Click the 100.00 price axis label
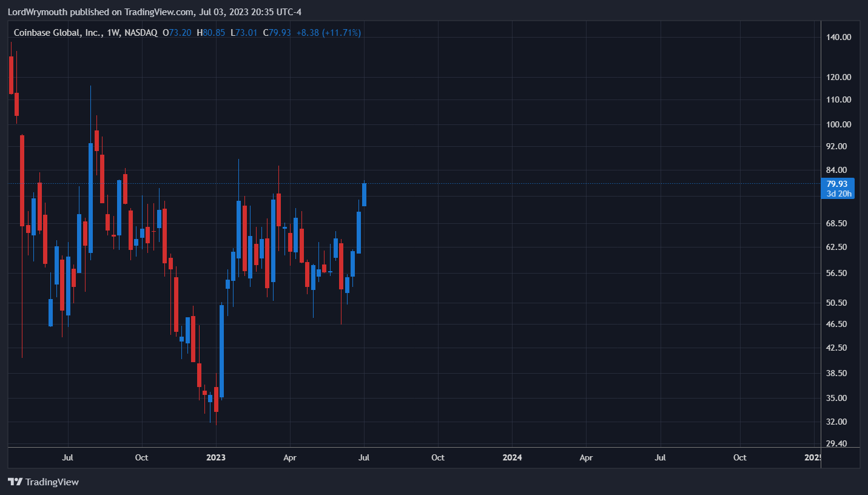The height and width of the screenshot is (495, 868). (x=839, y=124)
